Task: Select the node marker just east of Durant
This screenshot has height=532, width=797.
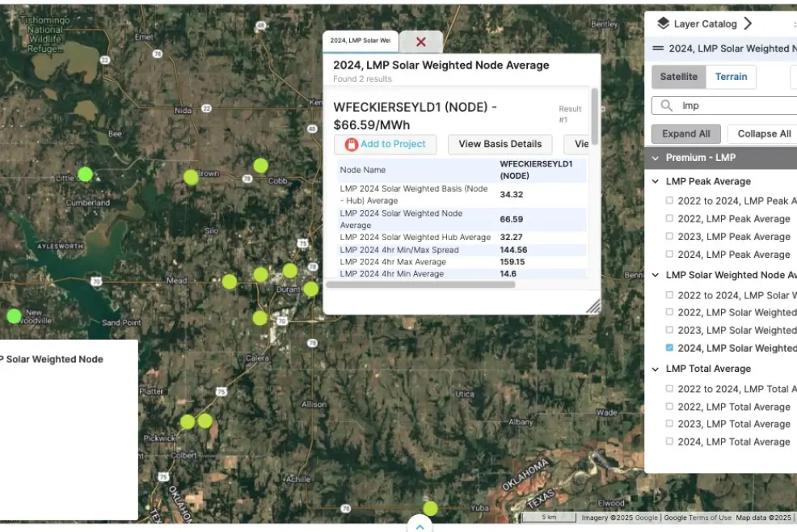Action: point(311,289)
